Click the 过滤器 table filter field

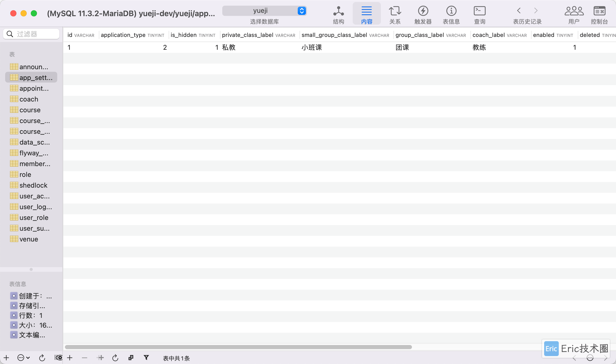tap(31, 34)
